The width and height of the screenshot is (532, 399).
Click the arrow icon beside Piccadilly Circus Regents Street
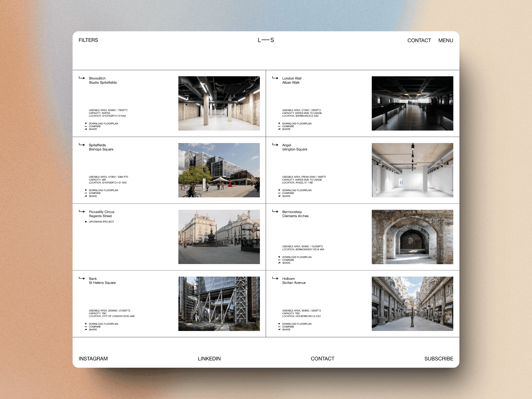click(82, 212)
